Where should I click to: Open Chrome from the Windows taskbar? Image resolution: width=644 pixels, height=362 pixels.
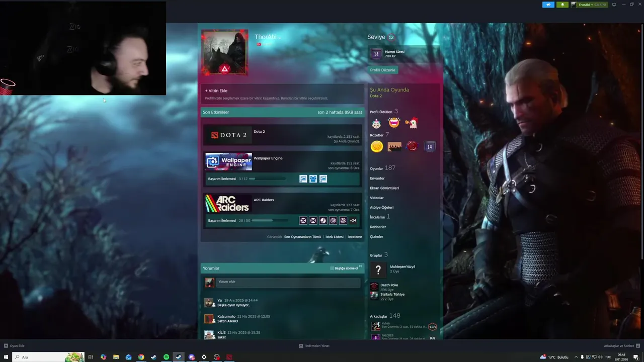[141, 357]
